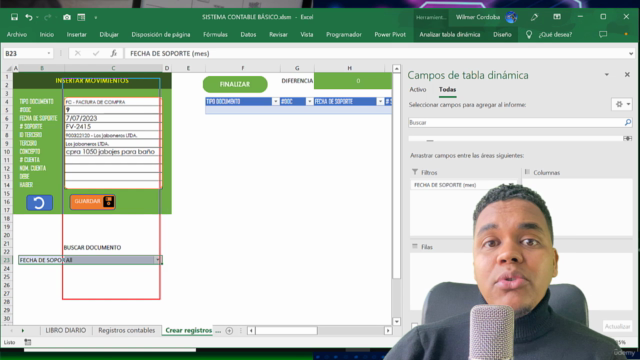Open the Vista ribbon tab
Screen dimensions: 640x360
pyautogui.click(x=307, y=35)
